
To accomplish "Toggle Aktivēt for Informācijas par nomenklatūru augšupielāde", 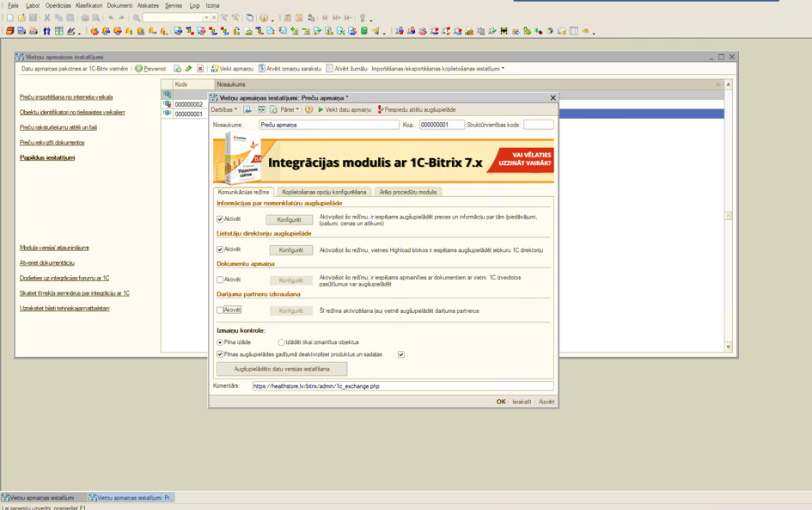I will 220,219.
